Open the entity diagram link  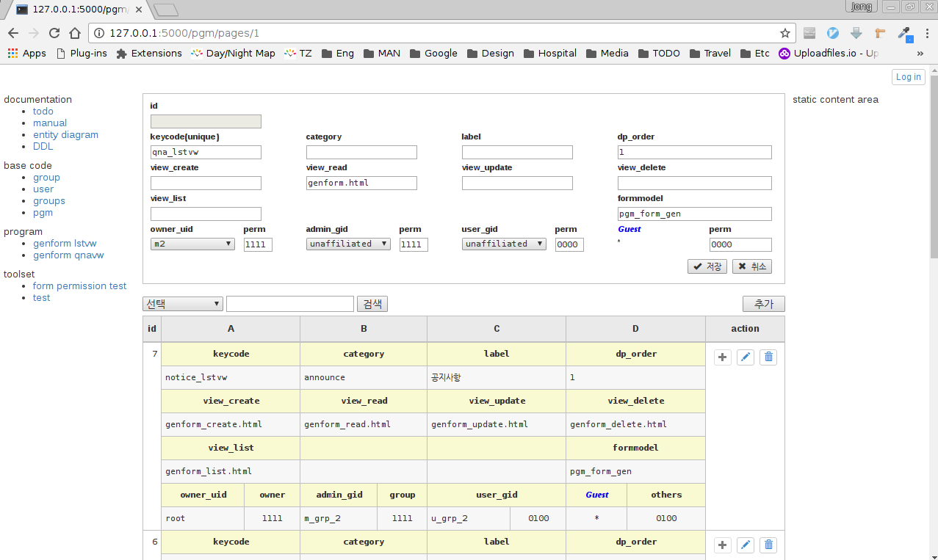pyautogui.click(x=65, y=134)
